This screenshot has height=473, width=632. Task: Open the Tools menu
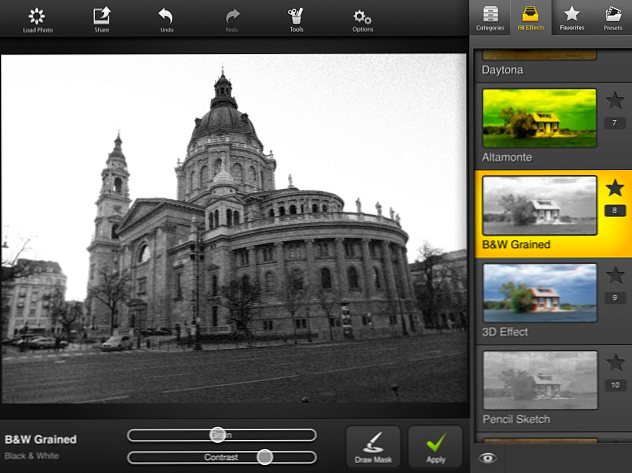296,20
